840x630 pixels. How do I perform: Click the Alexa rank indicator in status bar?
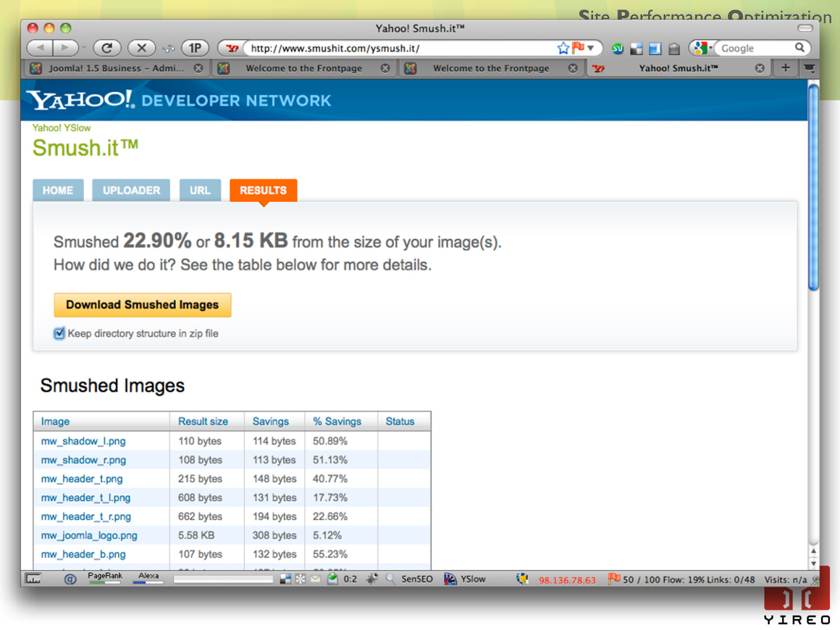[148, 577]
